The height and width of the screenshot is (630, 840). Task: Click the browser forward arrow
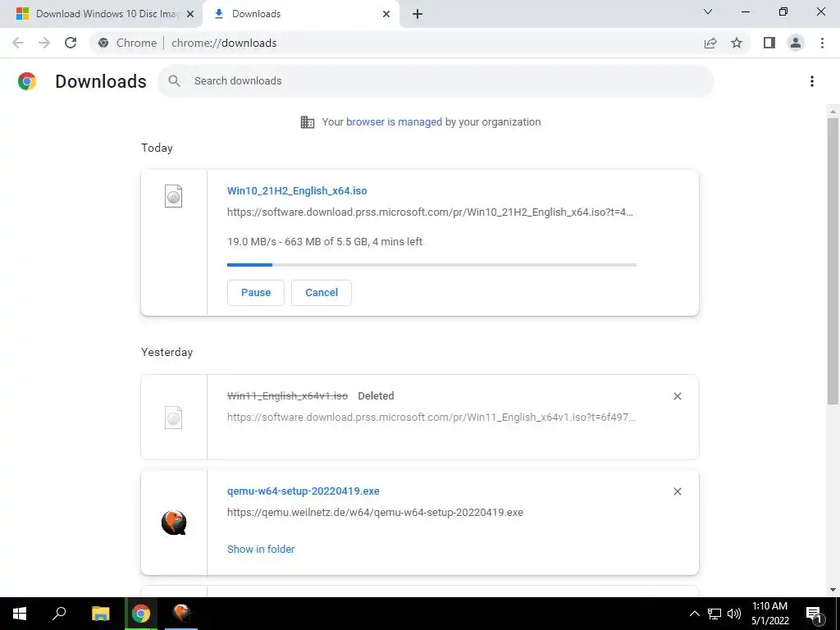44,43
